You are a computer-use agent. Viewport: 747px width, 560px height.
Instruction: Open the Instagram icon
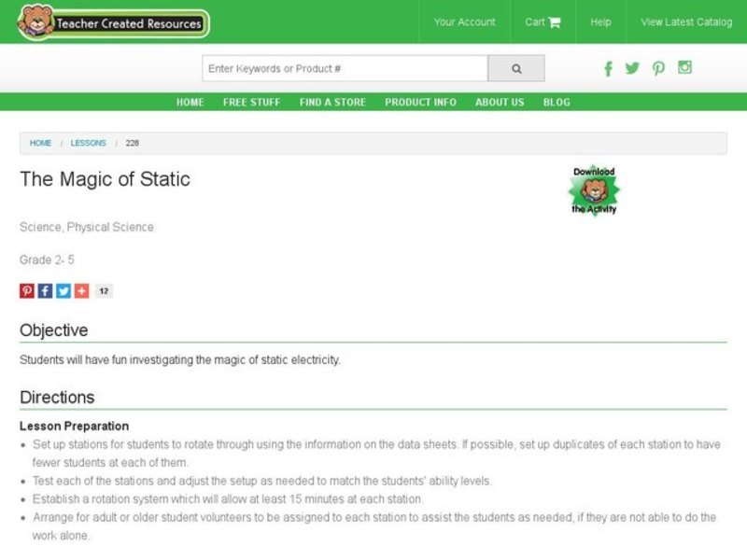tap(685, 68)
